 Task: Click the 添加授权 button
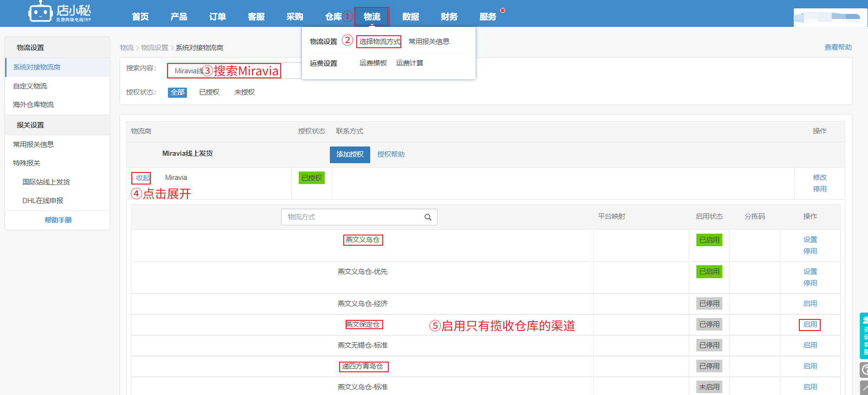tap(350, 154)
